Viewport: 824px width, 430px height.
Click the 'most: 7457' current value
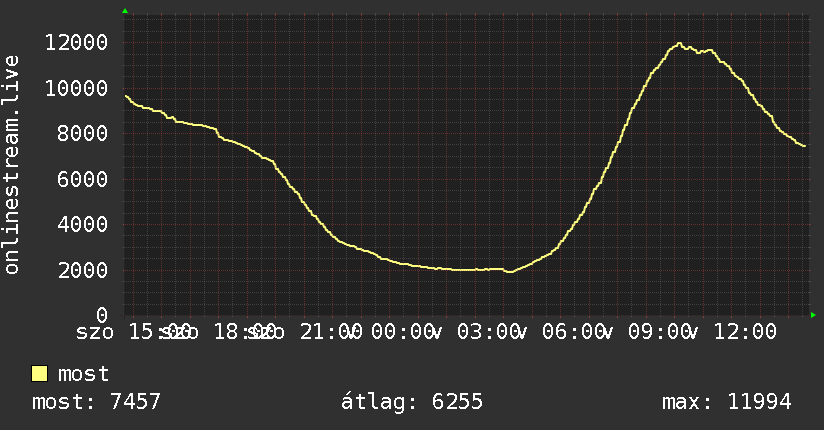click(x=96, y=402)
